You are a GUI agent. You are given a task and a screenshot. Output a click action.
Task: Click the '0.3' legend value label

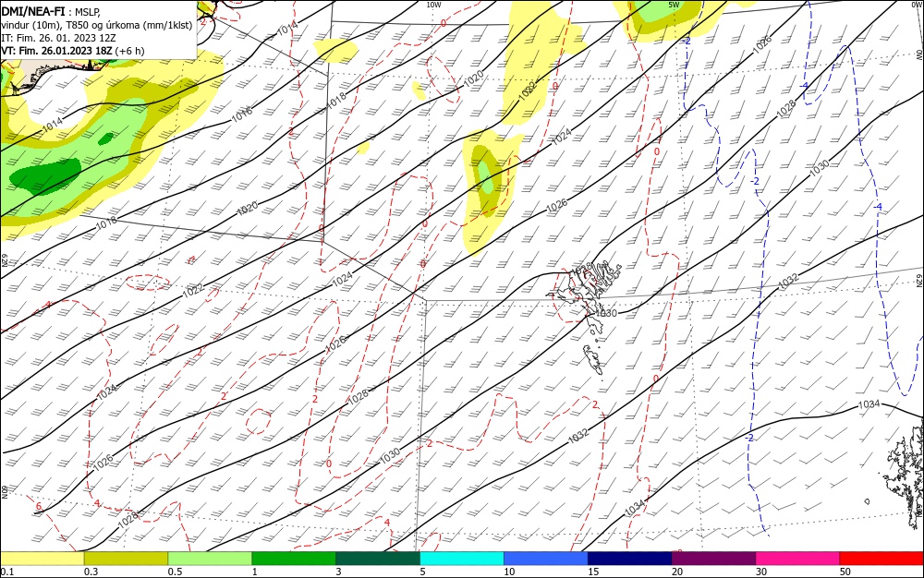tap(91, 572)
